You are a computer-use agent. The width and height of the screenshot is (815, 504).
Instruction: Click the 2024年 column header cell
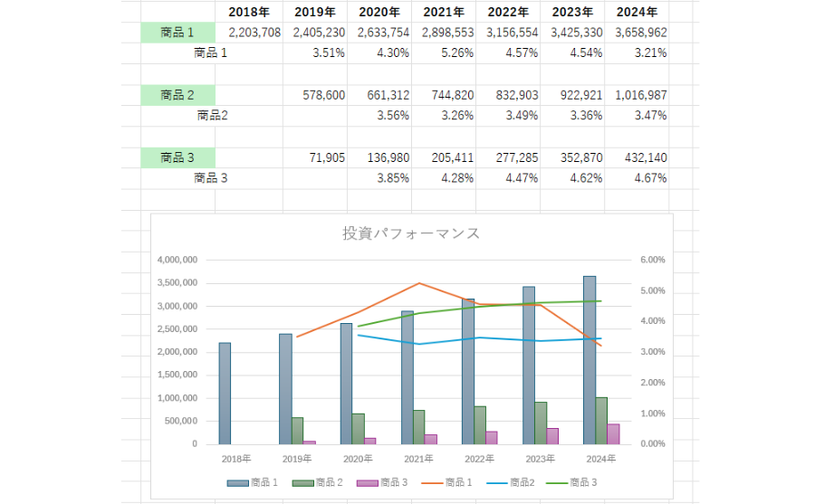point(637,12)
